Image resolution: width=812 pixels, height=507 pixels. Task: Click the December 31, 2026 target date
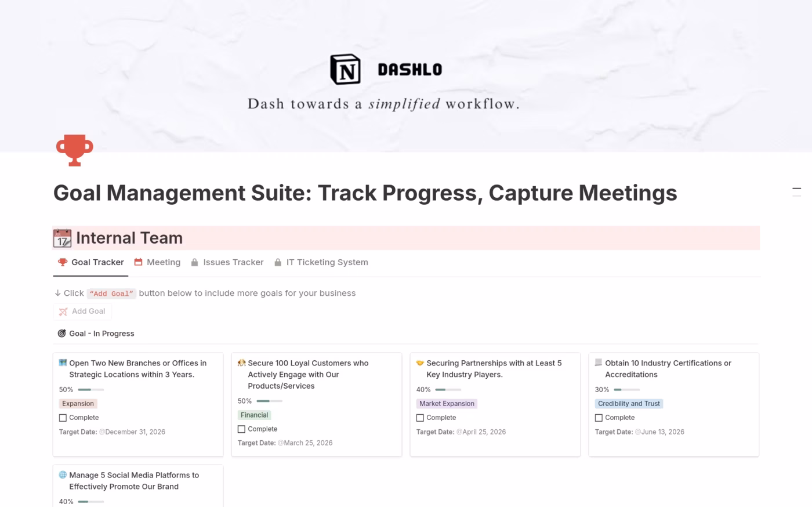(x=132, y=432)
